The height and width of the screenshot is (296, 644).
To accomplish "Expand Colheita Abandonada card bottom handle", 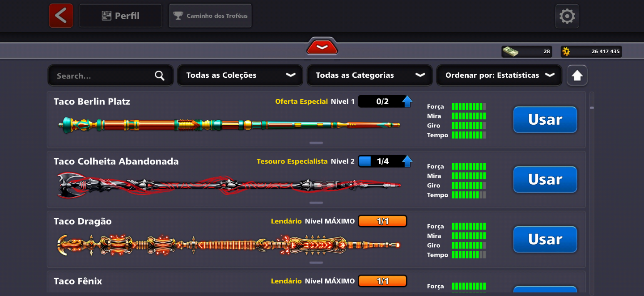I will coord(316,203).
